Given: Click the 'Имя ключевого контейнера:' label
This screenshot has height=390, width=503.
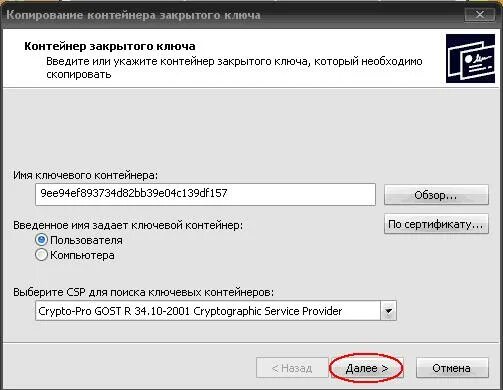Looking at the screenshot, I should pos(86,175).
